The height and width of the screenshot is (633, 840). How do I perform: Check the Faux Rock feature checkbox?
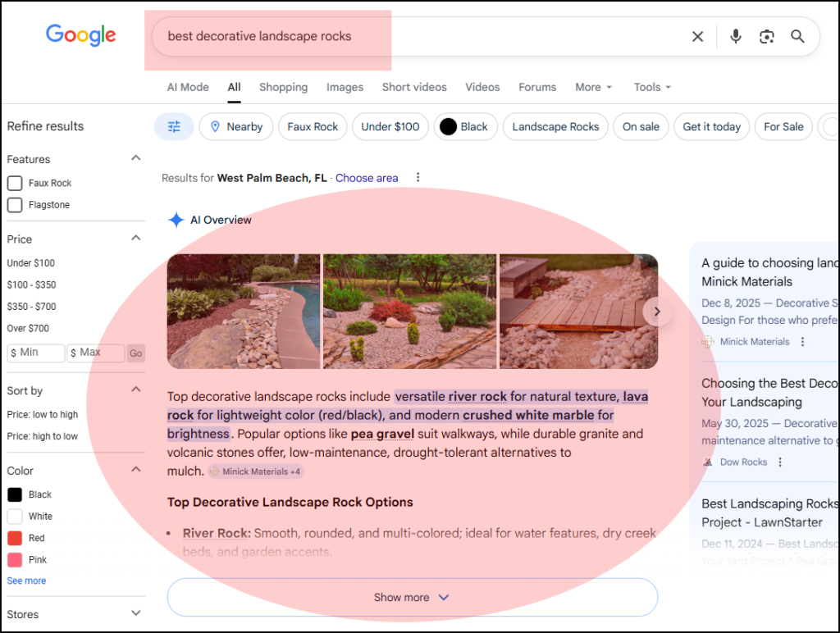point(13,183)
